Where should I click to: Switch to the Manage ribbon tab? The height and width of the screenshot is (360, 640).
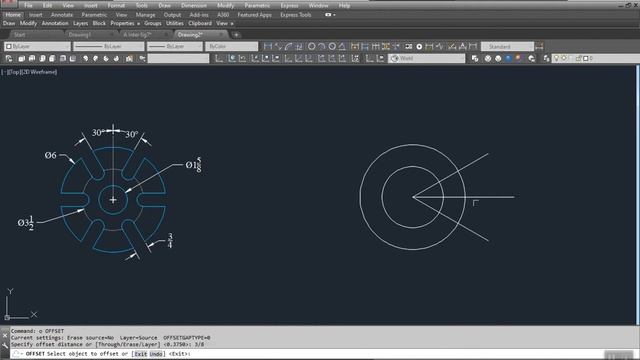[x=145, y=15]
